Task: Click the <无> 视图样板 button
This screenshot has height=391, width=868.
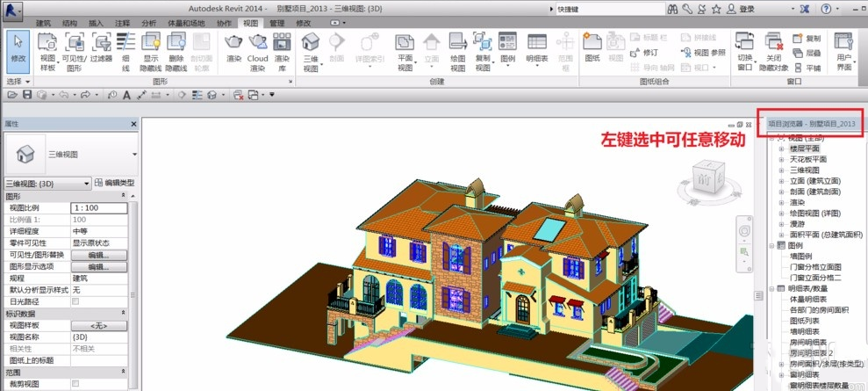Action: 99,325
